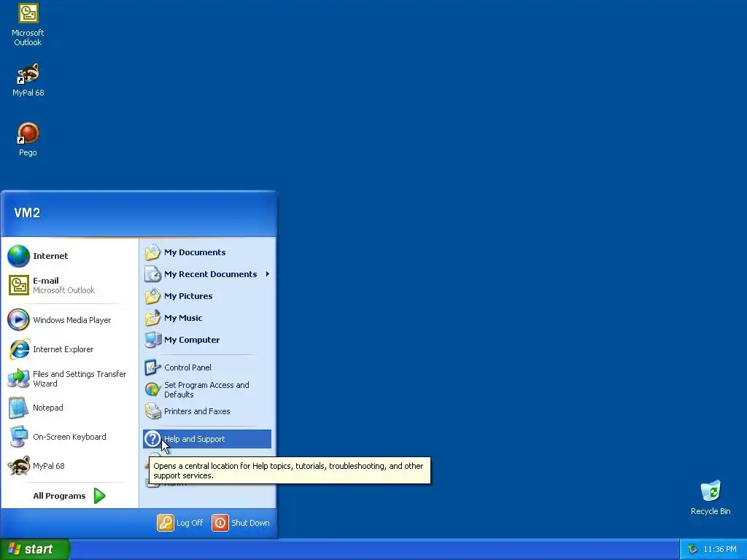Click the Files and Settings Transfer Wizard icon
747x560 pixels.
click(18, 378)
